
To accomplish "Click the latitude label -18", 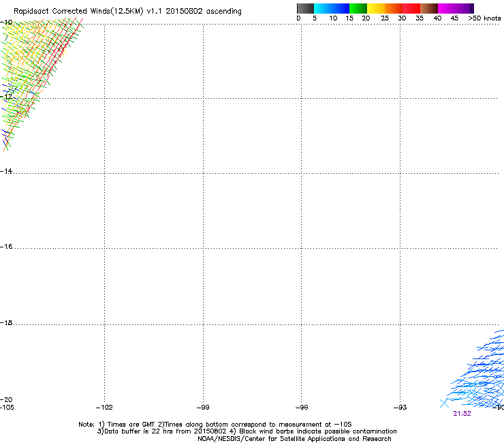I will [x=6, y=322].
